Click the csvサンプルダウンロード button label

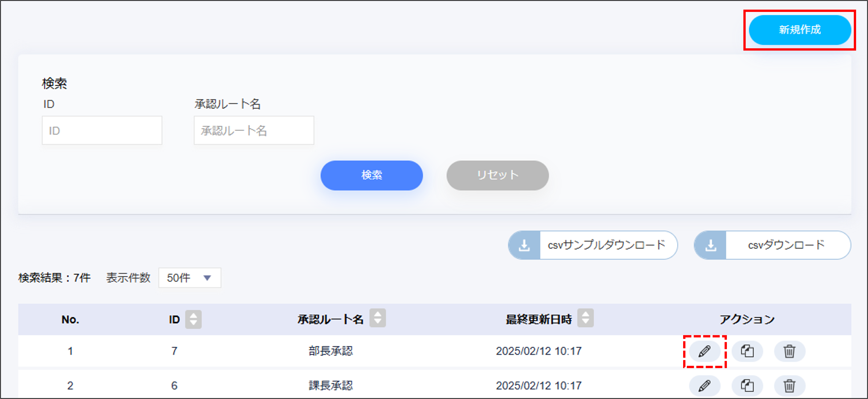point(607,245)
